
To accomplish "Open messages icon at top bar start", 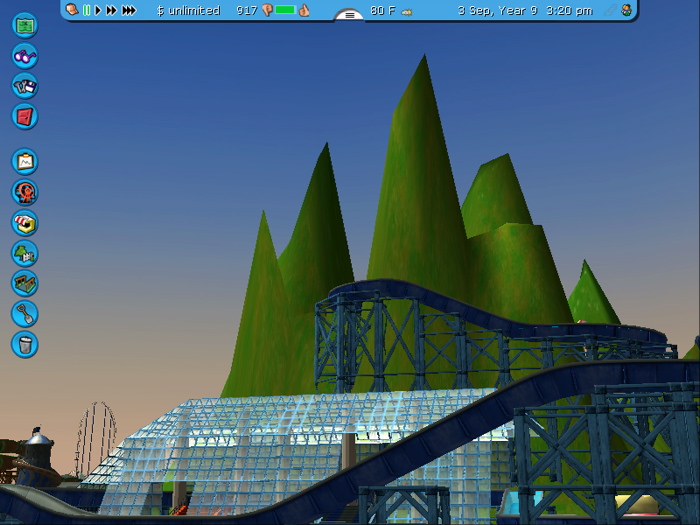I will (x=72, y=9).
